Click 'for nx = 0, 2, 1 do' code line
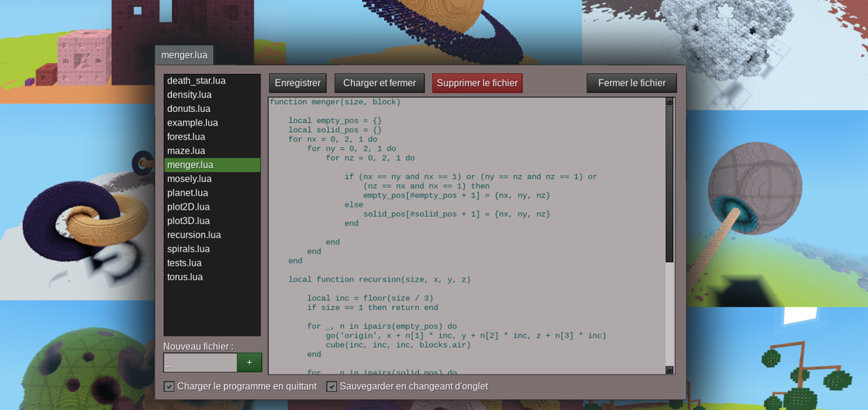Image resolution: width=868 pixels, height=410 pixels. [x=333, y=140]
